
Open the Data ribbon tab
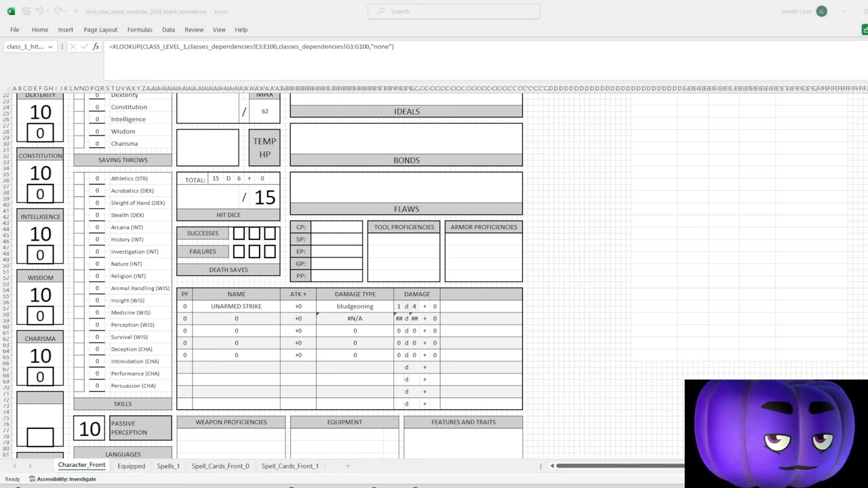coord(168,30)
